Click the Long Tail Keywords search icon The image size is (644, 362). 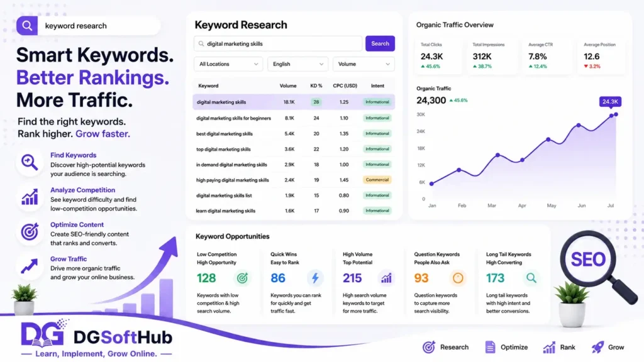[x=531, y=278]
